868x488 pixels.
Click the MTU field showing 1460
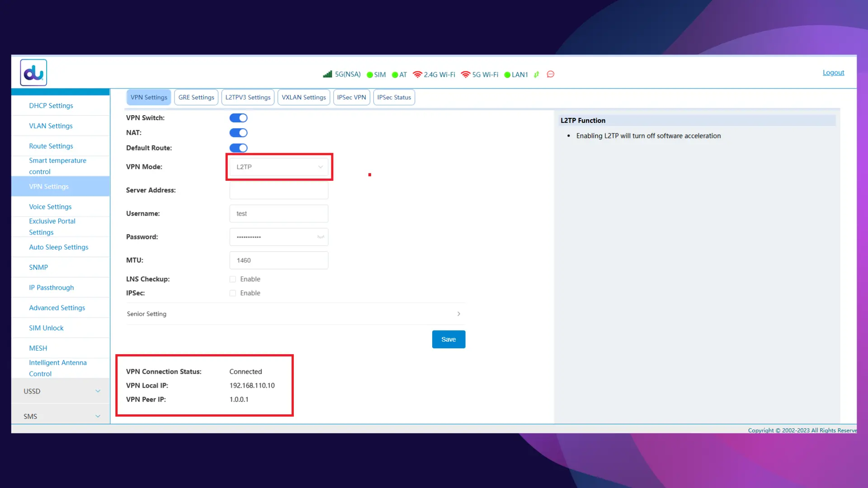(279, 260)
